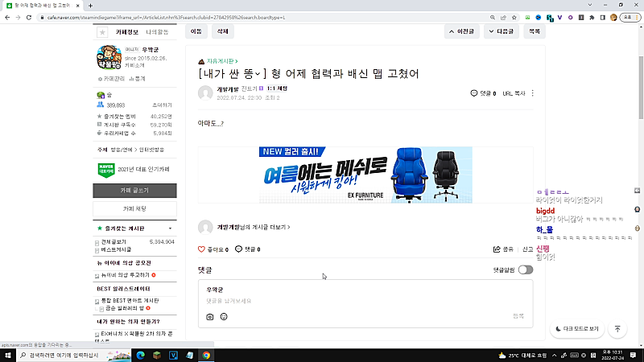This screenshot has width=644, height=362.
Task: Go to next post with 다음글
Action: [x=502, y=31]
